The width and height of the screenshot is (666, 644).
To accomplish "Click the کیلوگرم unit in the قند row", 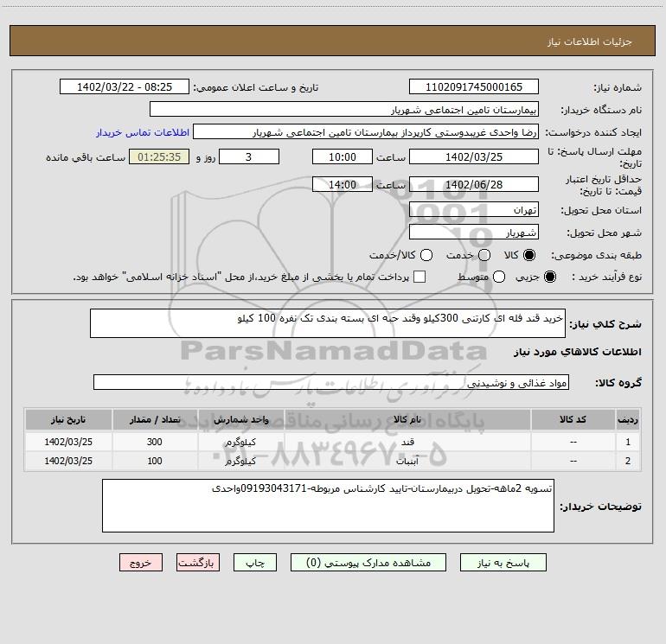I will coord(240,442).
